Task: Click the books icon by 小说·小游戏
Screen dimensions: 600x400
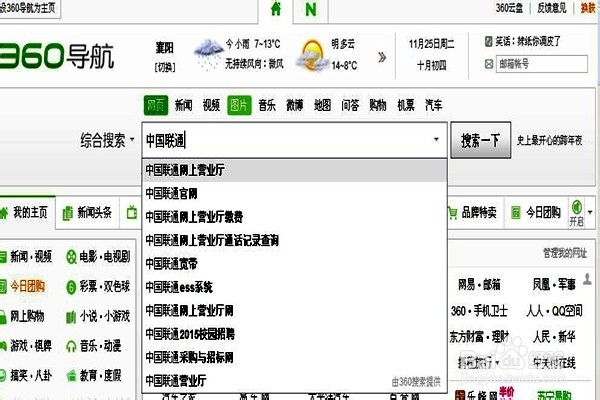Action: click(x=71, y=317)
